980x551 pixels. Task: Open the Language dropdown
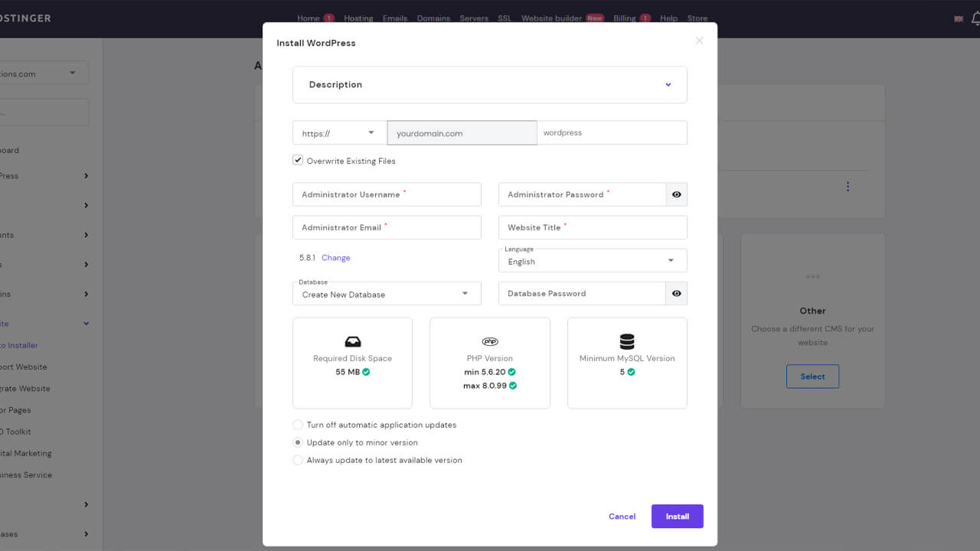592,261
